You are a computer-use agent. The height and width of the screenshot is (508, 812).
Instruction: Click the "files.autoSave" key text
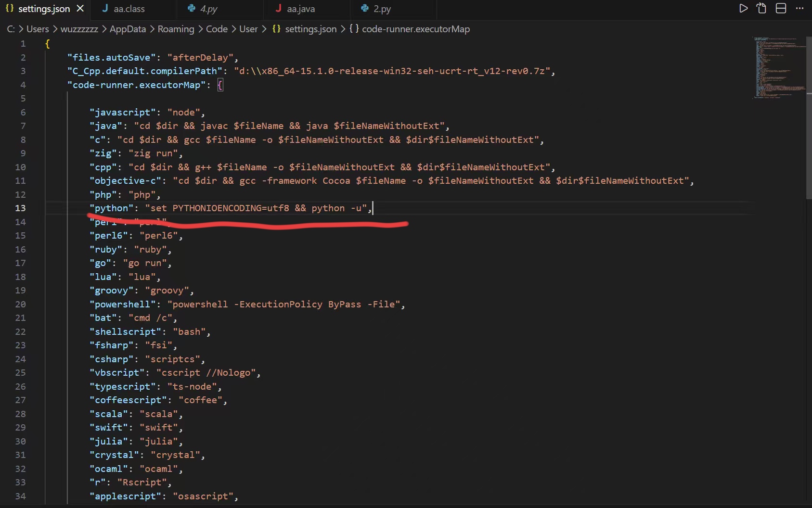click(112, 57)
